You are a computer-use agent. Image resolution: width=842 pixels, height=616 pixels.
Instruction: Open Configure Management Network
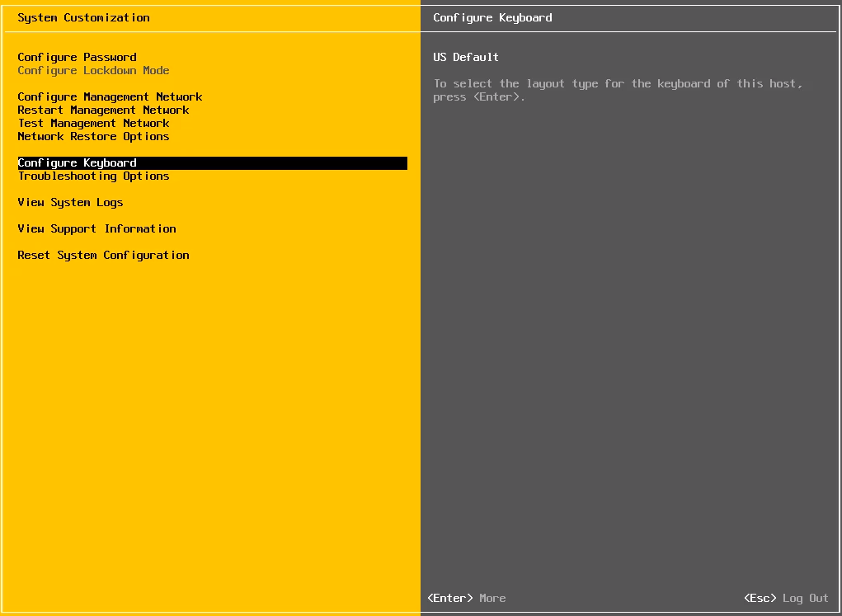coord(110,96)
